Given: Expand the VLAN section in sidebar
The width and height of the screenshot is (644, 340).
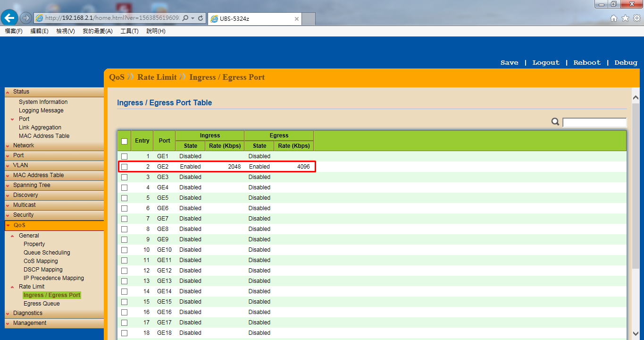Looking at the screenshot, I should click(x=21, y=165).
